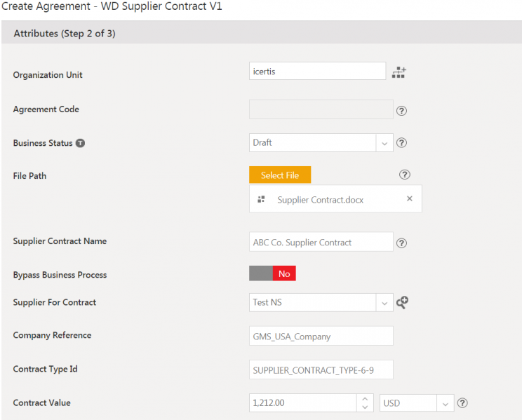Show help for Business Status field

click(x=401, y=143)
